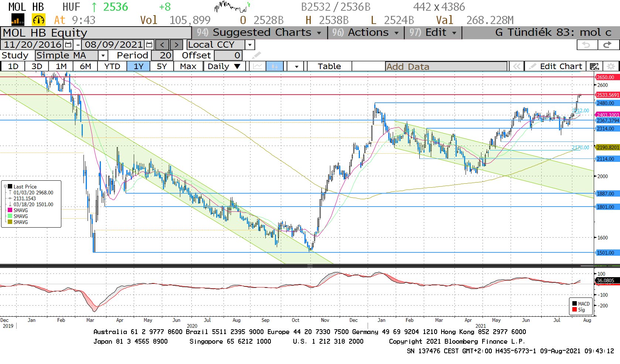Click the G Tündiék 83: mol c title

[553, 33]
